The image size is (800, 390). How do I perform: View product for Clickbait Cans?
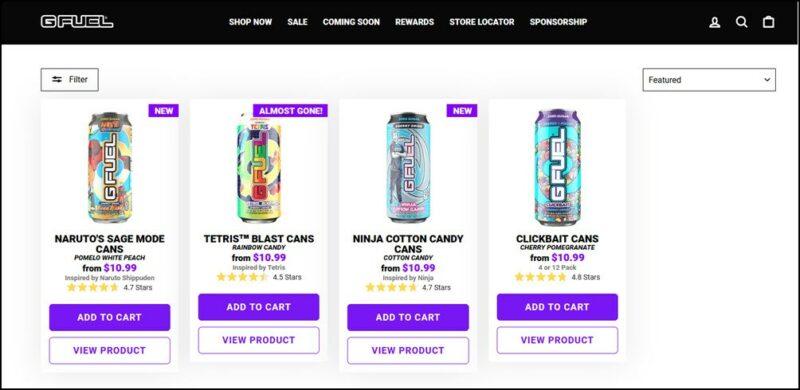click(557, 340)
